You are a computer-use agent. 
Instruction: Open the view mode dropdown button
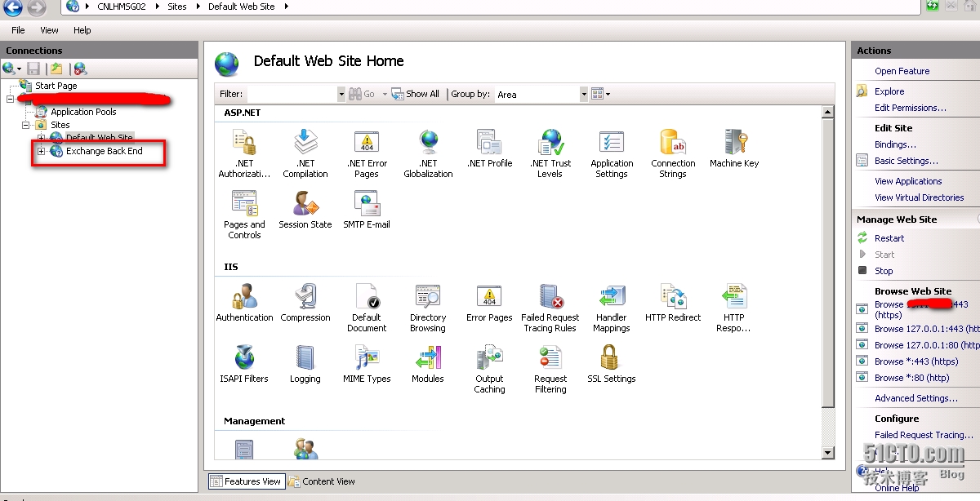[600, 95]
